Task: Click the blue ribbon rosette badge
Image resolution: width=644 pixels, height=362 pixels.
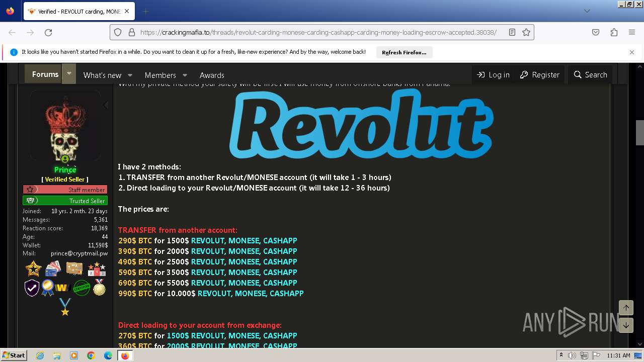Action: [48, 288]
